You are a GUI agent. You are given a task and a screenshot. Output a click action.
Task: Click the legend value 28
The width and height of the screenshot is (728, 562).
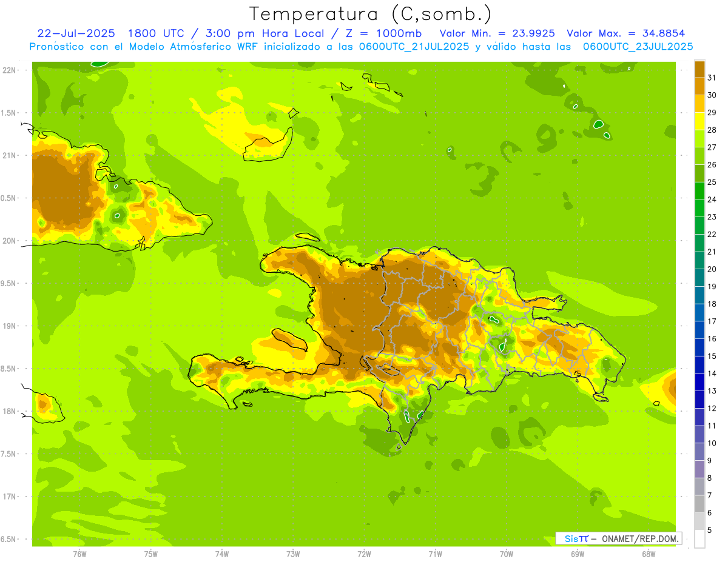pyautogui.click(x=712, y=130)
